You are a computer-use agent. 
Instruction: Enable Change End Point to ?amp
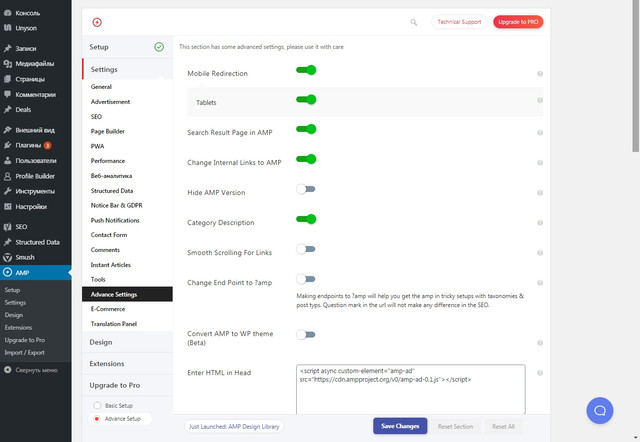(x=306, y=279)
